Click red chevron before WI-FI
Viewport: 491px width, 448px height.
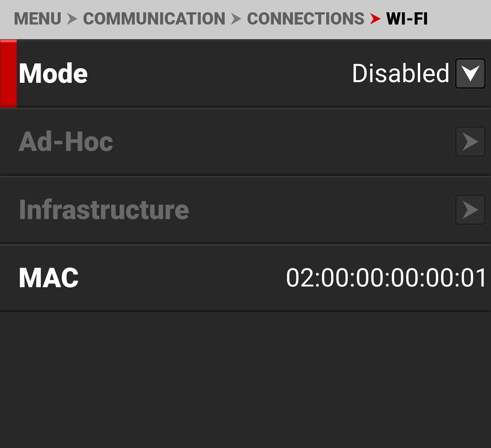point(375,19)
